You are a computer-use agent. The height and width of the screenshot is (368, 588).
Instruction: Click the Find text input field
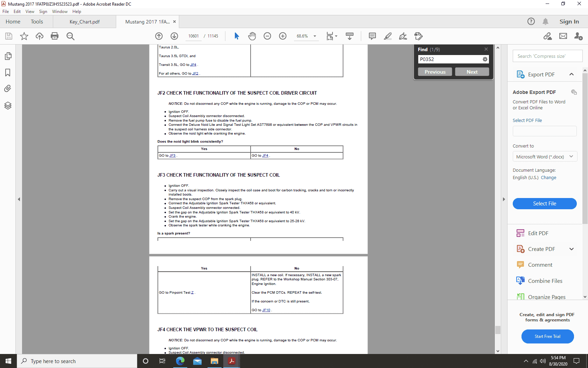[450, 59]
